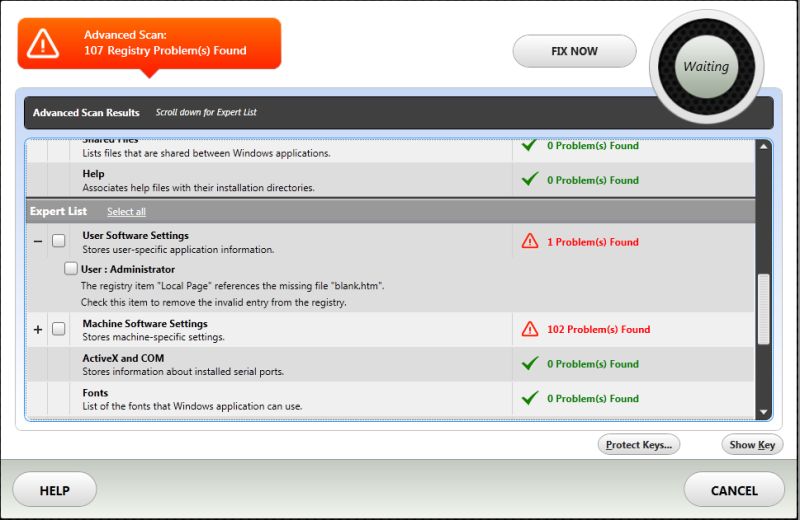Click the green checkmark in the Help row
Viewport: 800px width, 520px height.
[530, 179]
